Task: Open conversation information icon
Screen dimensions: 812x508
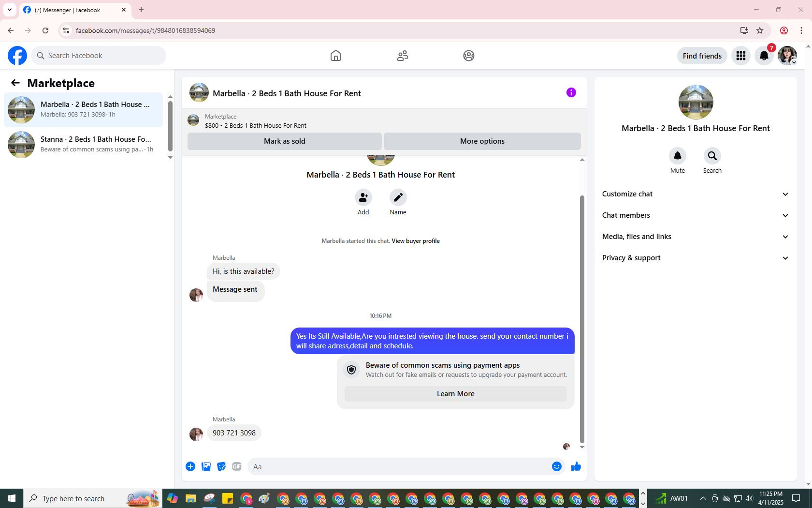Action: coord(571,92)
